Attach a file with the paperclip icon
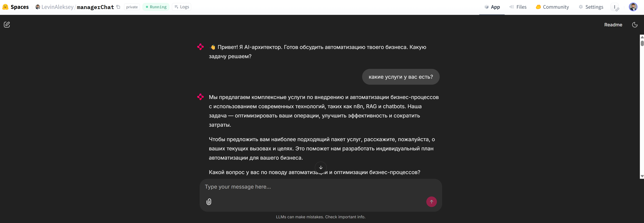This screenshot has height=223, width=644. pyautogui.click(x=209, y=202)
